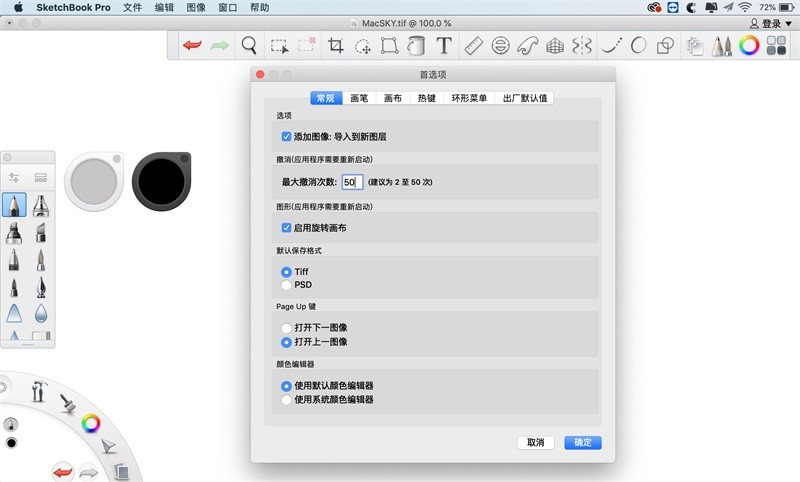The image size is (800, 482).
Task: Open the color wheel in lagoon
Action: pos(91,423)
